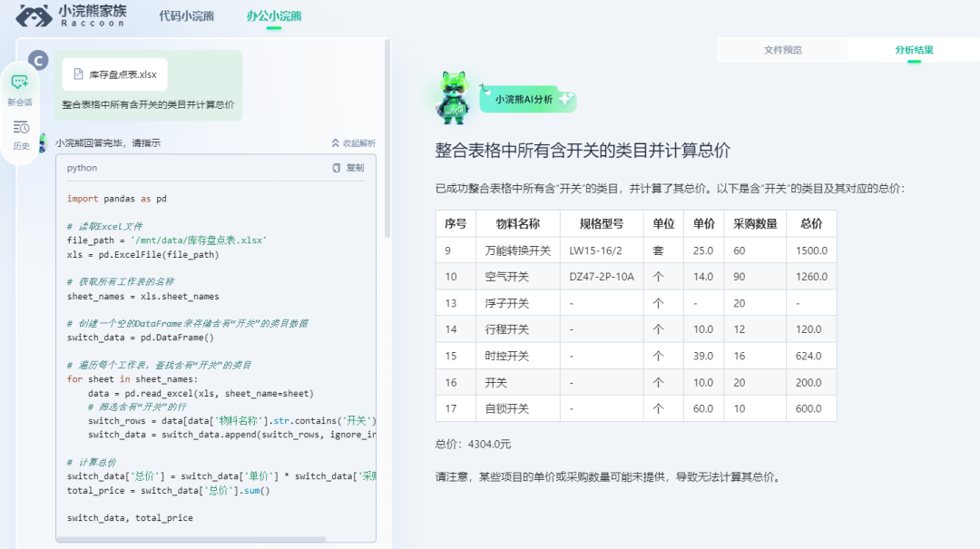
Task: Click the sheet_names = xls.sheet_names line
Action: pyautogui.click(x=143, y=297)
